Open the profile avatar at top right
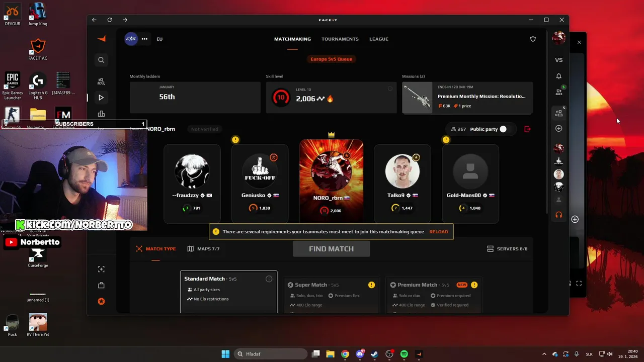 click(x=558, y=38)
